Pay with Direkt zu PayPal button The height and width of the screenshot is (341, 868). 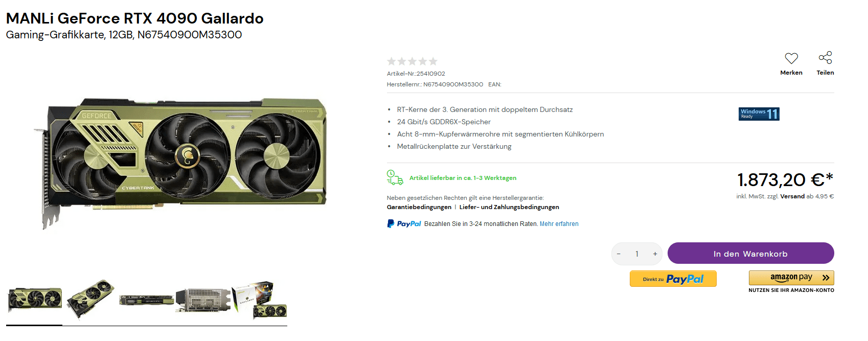tap(673, 279)
